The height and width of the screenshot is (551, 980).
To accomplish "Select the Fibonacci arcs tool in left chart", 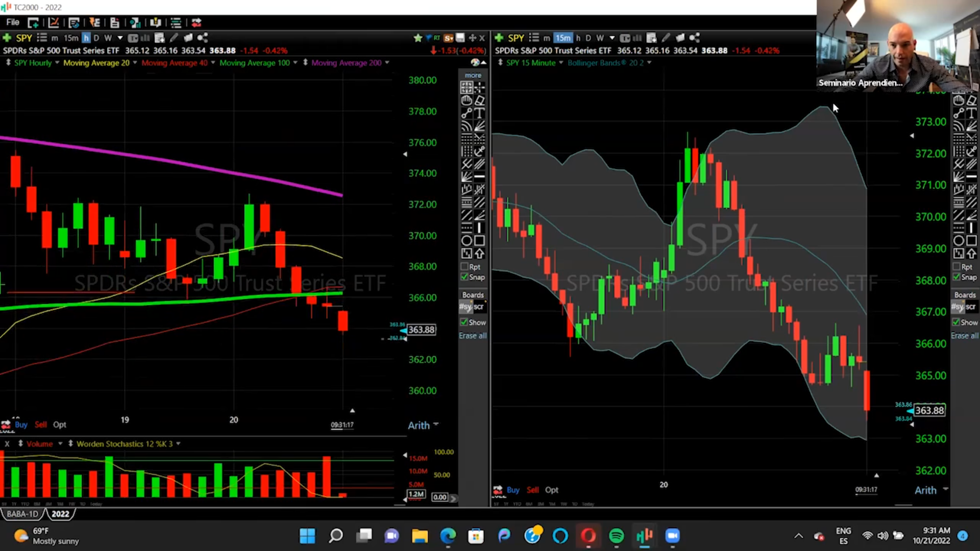I will click(467, 126).
